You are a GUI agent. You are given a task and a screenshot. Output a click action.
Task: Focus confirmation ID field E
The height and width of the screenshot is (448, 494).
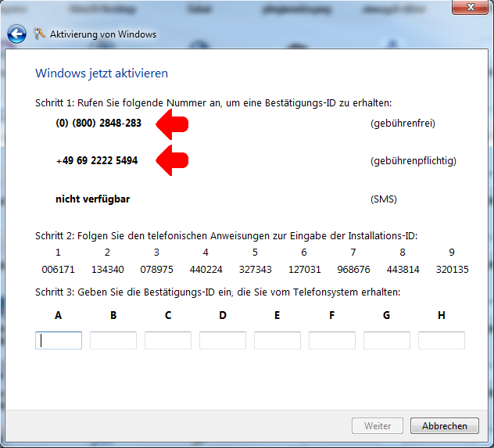click(277, 340)
